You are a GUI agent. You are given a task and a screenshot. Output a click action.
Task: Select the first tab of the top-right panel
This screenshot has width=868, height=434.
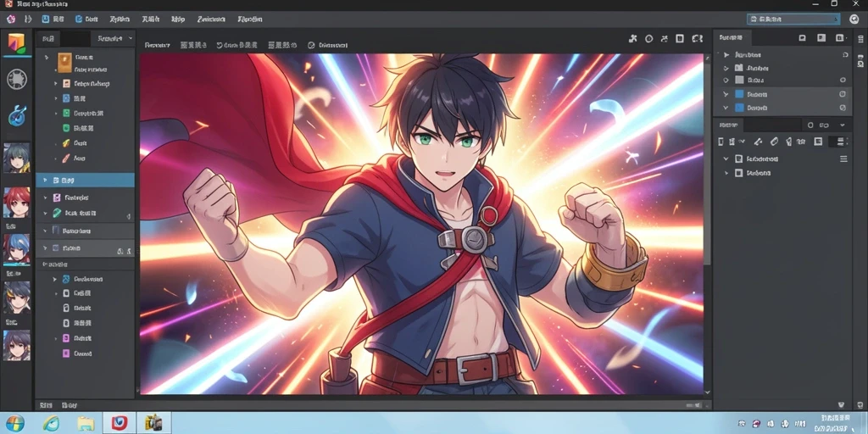pos(732,37)
